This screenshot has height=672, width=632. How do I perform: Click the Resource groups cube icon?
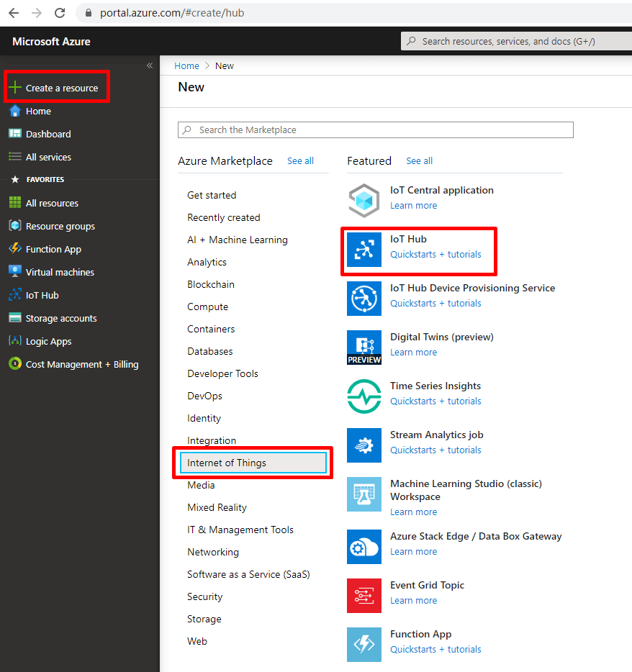(x=15, y=225)
